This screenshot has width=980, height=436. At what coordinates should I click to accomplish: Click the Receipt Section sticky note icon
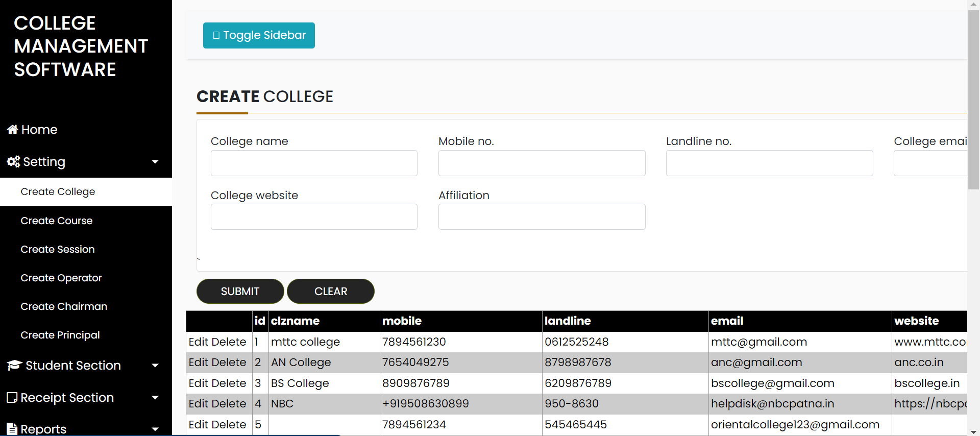pos(12,398)
